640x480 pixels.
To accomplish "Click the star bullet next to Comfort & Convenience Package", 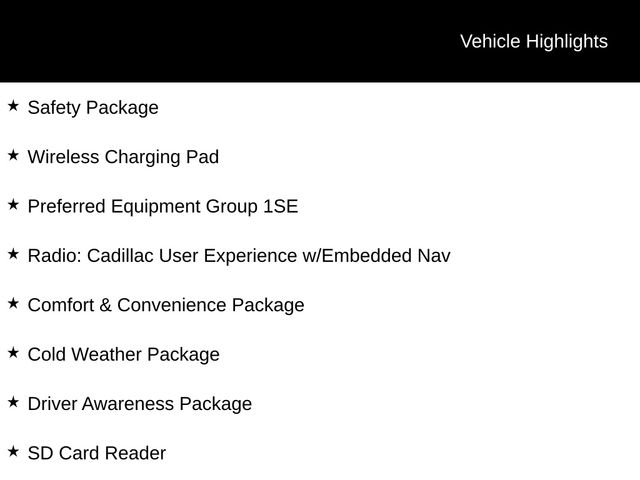I will [13, 304].
